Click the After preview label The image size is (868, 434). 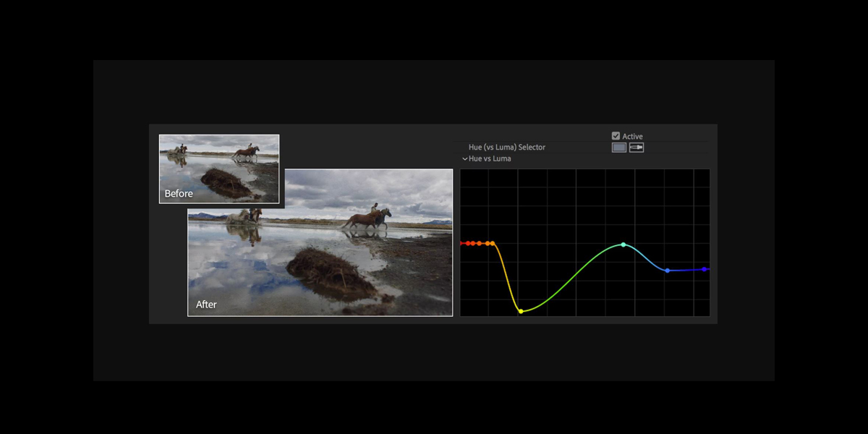point(206,305)
